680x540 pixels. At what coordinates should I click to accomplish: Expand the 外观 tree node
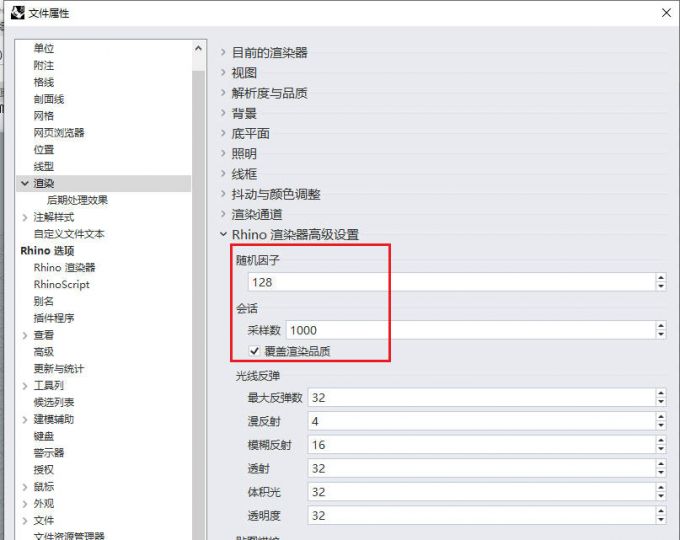point(25,504)
